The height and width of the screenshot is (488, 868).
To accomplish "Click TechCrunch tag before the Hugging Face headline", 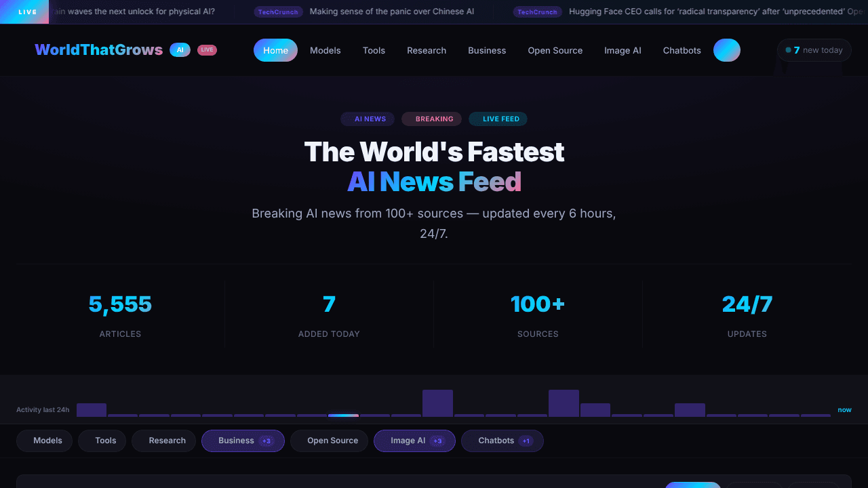I will tap(537, 12).
